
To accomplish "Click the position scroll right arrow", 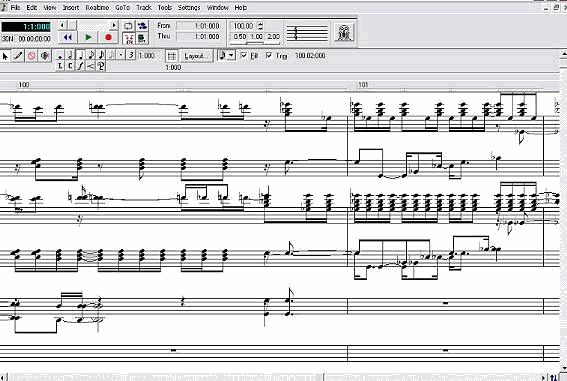I will point(114,25).
